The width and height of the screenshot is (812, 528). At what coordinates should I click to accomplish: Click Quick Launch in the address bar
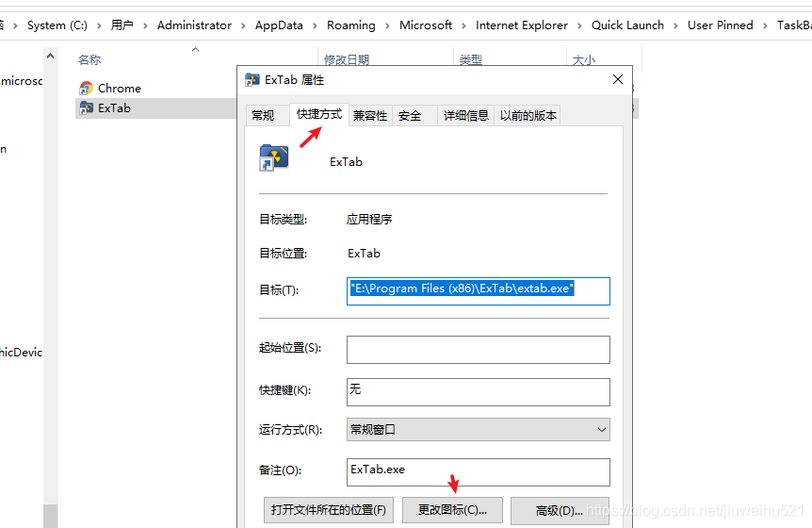click(627, 25)
